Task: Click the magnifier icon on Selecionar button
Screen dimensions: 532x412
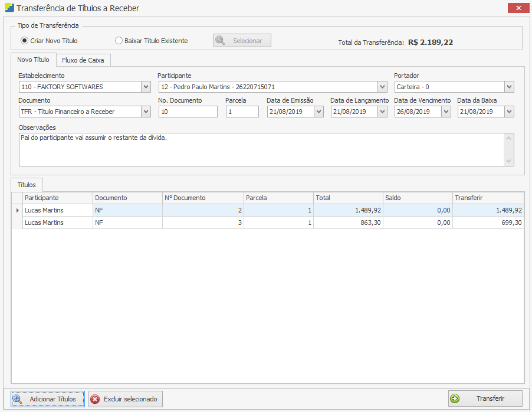Action: pyautogui.click(x=220, y=41)
